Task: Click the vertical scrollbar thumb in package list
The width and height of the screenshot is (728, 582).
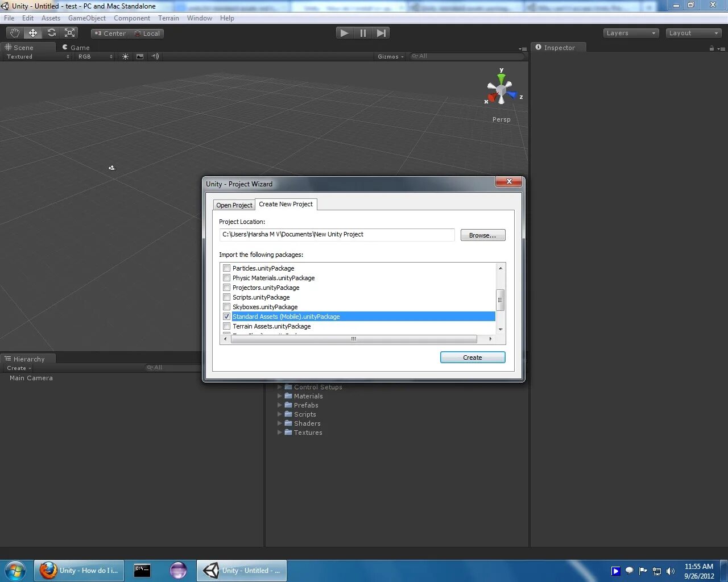Action: [x=500, y=300]
